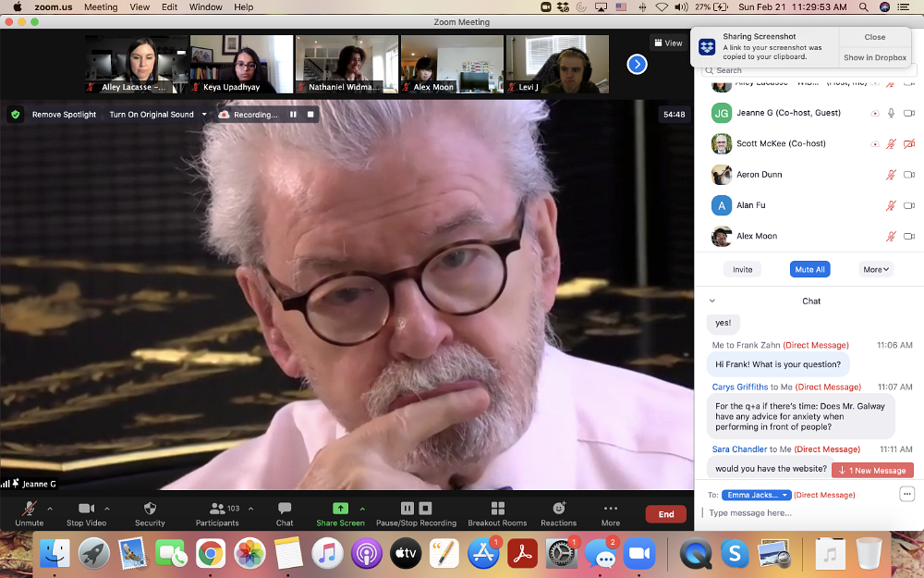
Task: Open the Edit menu in menu bar
Action: pos(170,7)
